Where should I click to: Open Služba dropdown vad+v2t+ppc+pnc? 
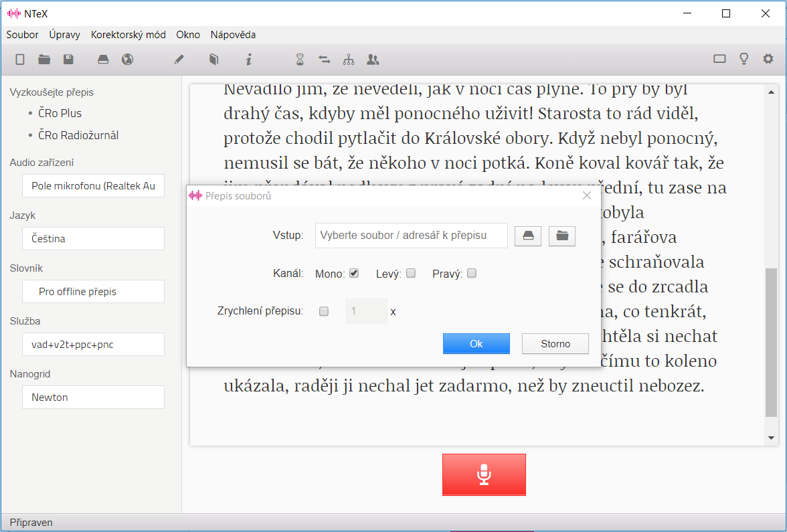pos(94,344)
